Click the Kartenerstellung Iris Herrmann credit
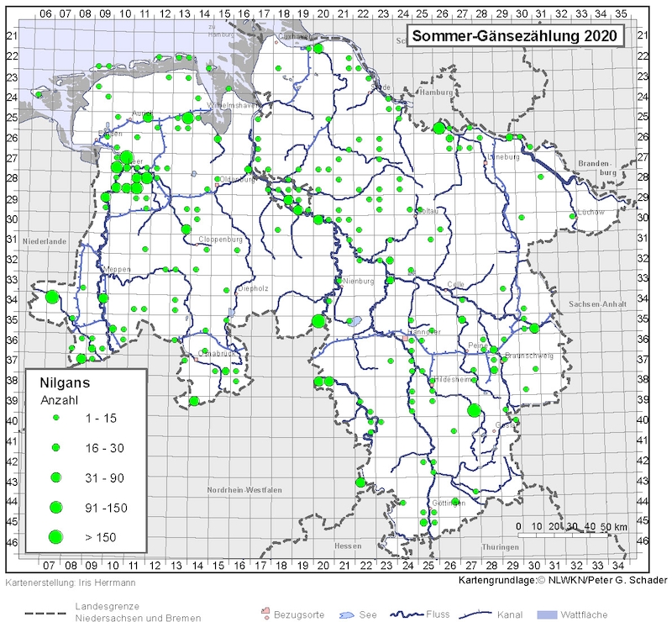 pos(69,582)
